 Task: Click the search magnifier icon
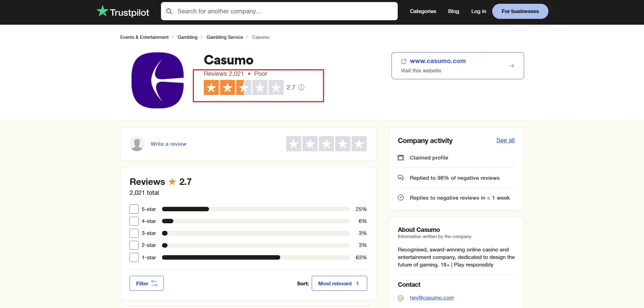tap(169, 11)
